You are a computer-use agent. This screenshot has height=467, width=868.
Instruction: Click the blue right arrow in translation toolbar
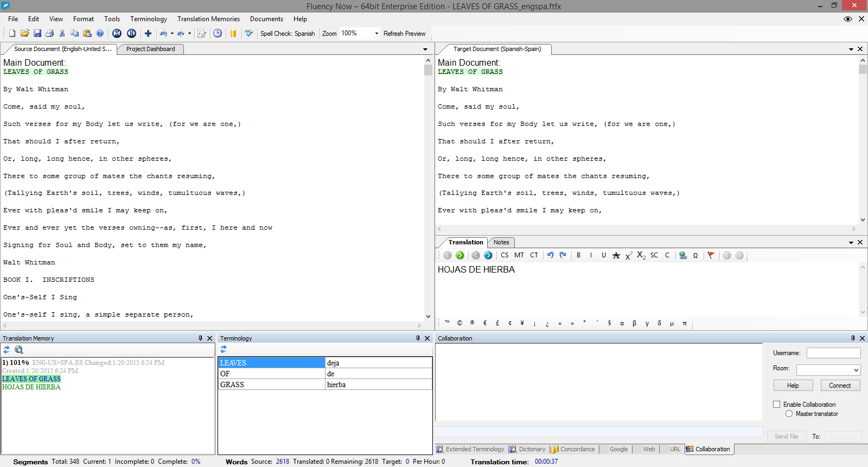coord(488,255)
